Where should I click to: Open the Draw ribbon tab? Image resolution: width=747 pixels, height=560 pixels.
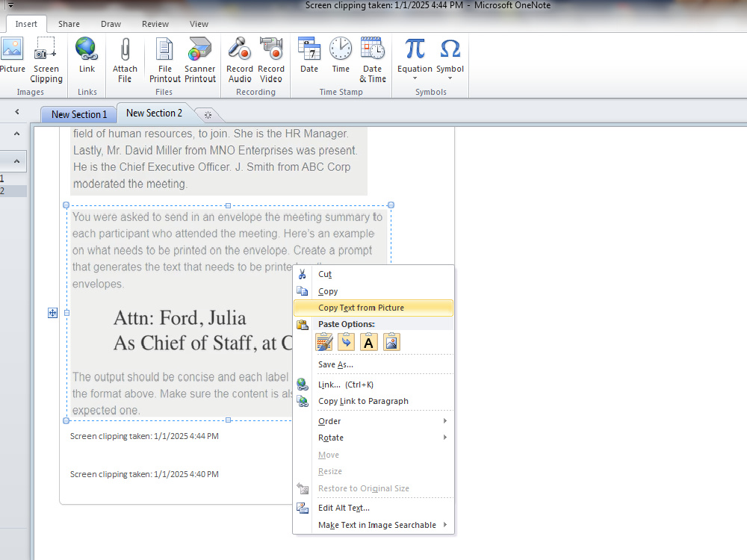(111, 24)
